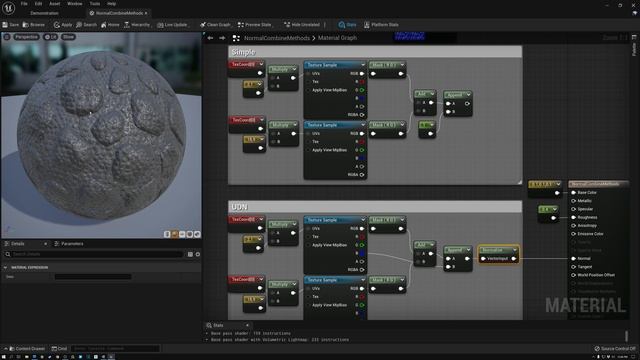This screenshot has height=360, width=640.
Task: Collapse the constant vector node feeding Base Color
Action: click(x=558, y=184)
